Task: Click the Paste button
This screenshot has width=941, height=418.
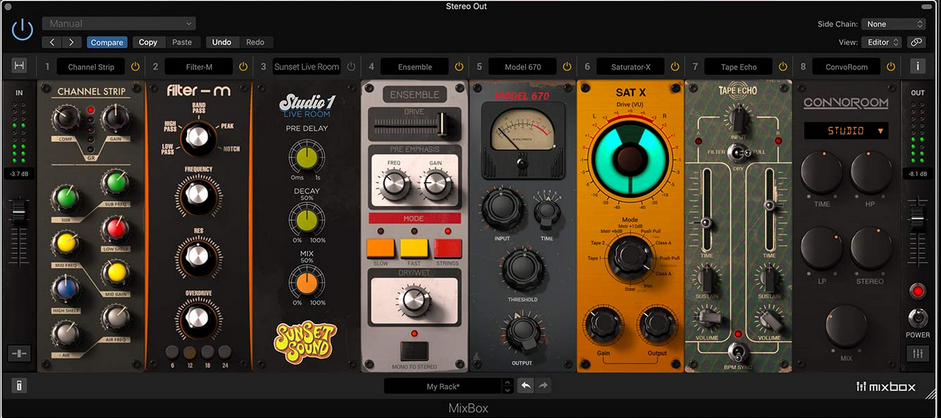Action: coord(182,42)
